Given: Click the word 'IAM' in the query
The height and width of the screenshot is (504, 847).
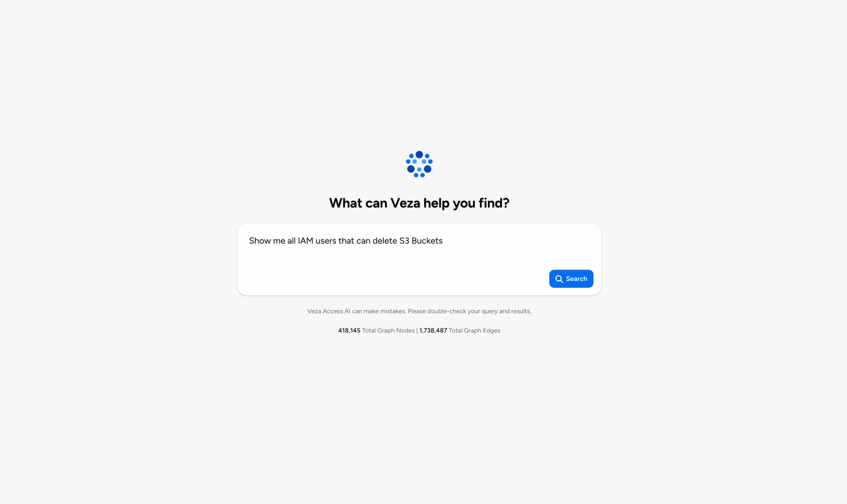Looking at the screenshot, I should [305, 241].
